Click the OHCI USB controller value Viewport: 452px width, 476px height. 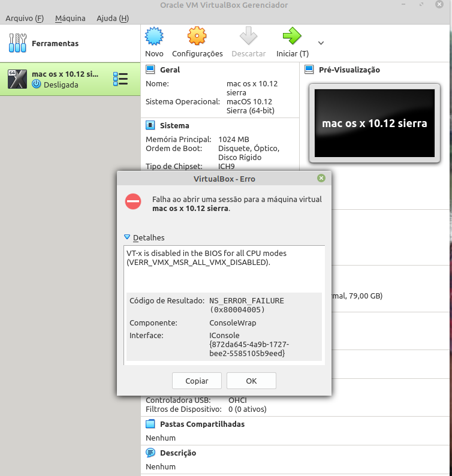point(237,400)
